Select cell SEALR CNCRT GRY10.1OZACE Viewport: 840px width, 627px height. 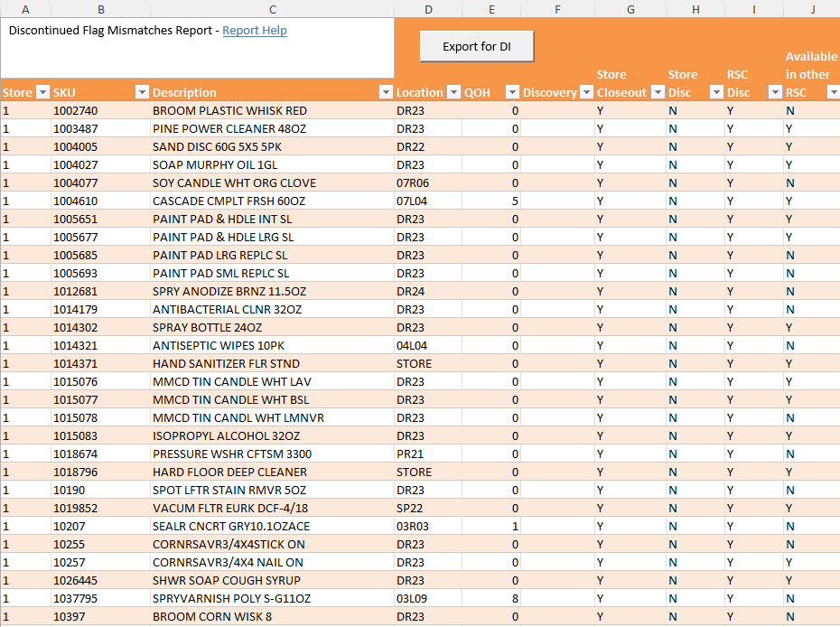pos(272,526)
